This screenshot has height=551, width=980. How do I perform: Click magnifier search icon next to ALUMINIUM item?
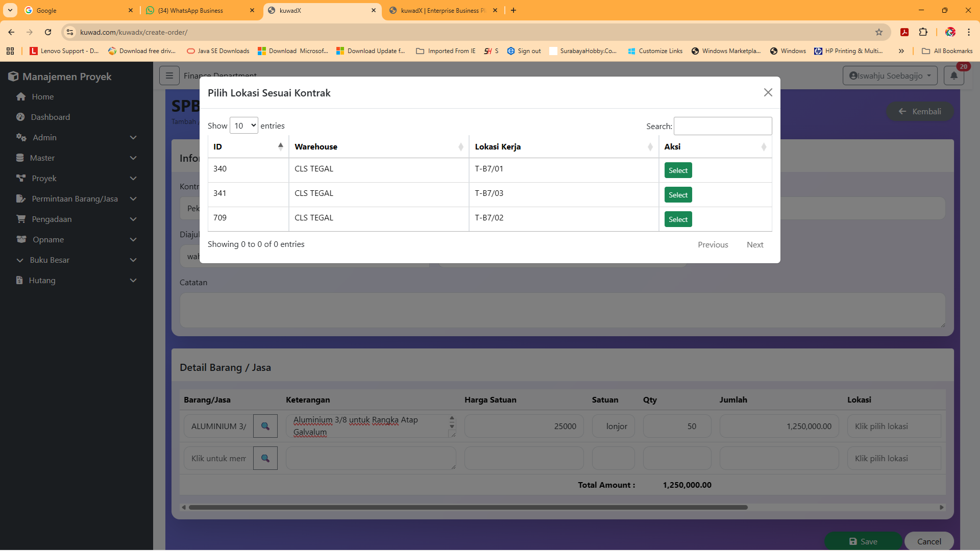(x=265, y=426)
